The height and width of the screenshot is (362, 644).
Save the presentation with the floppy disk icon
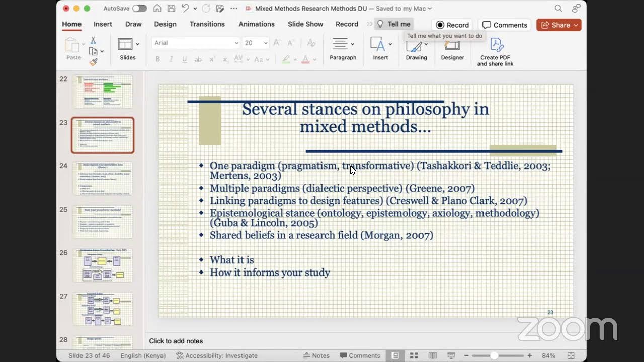[x=171, y=9]
